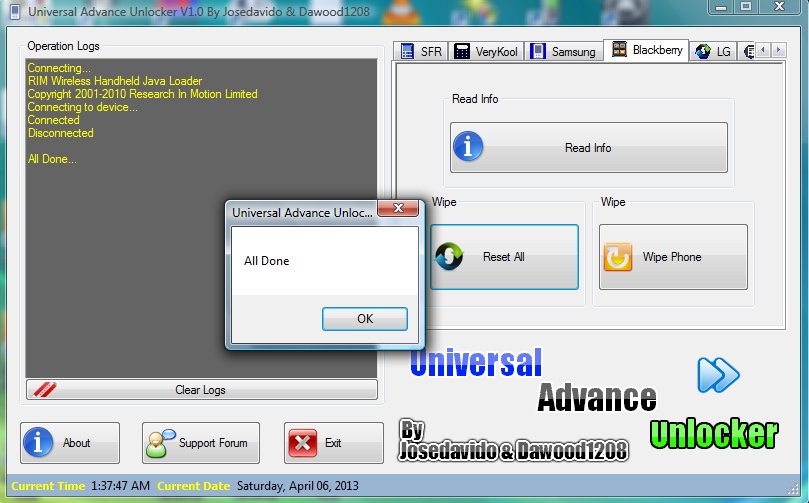This screenshot has width=809, height=503.
Task: Click the VeryKool tab calculator icon
Action: click(x=462, y=51)
